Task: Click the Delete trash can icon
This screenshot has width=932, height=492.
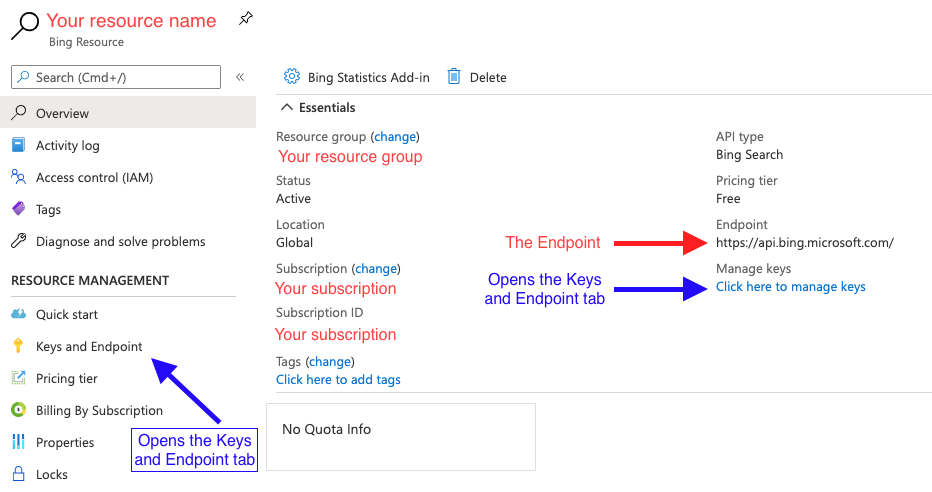Action: 454,76
